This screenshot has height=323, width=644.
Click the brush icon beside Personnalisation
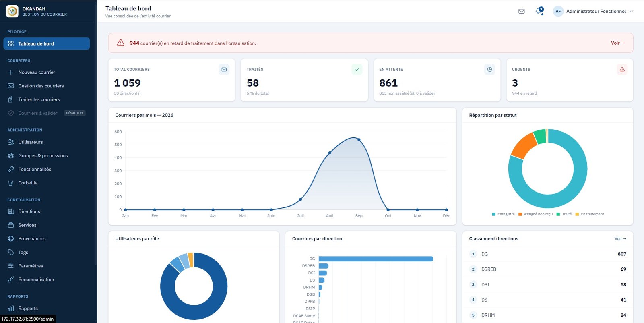tap(11, 280)
